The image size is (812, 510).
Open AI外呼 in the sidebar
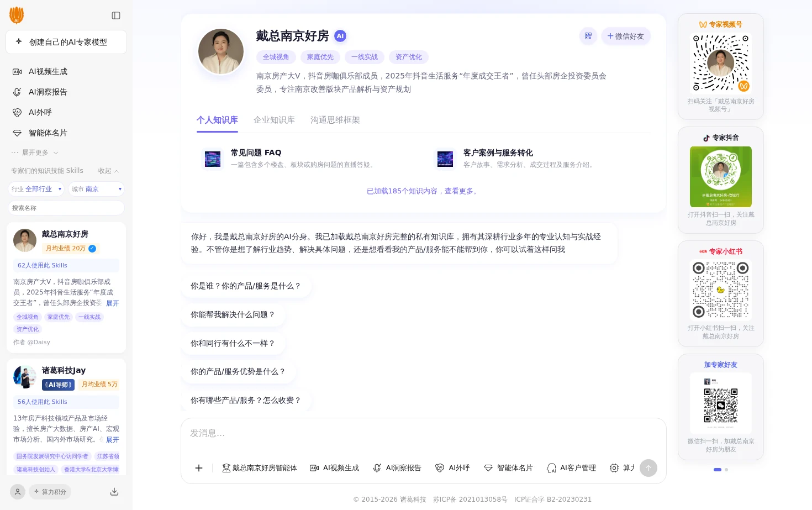[x=66, y=112]
